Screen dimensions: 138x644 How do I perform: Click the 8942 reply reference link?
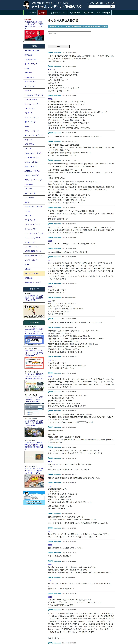coord(50,70)
